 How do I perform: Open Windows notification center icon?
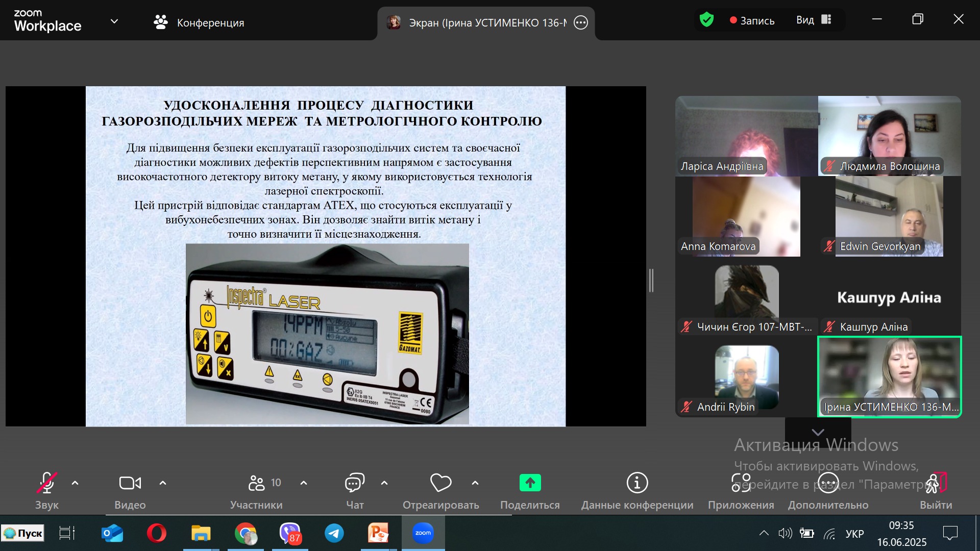click(950, 534)
